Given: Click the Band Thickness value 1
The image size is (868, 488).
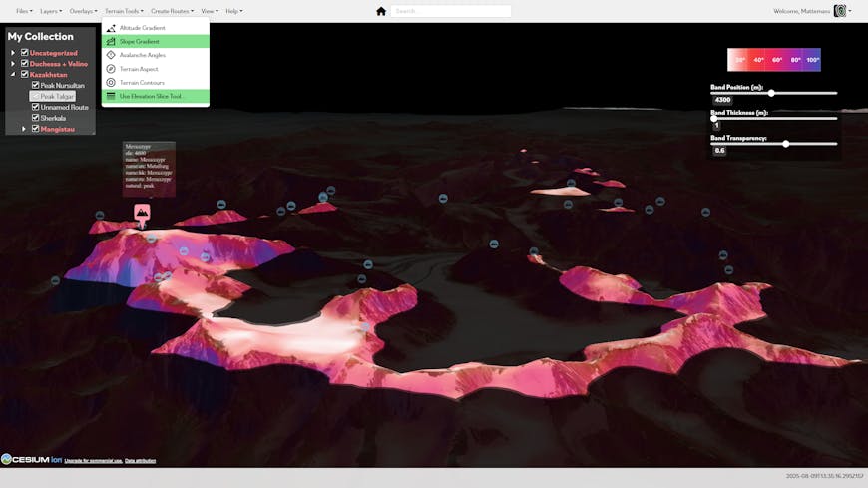Looking at the screenshot, I should point(717,125).
